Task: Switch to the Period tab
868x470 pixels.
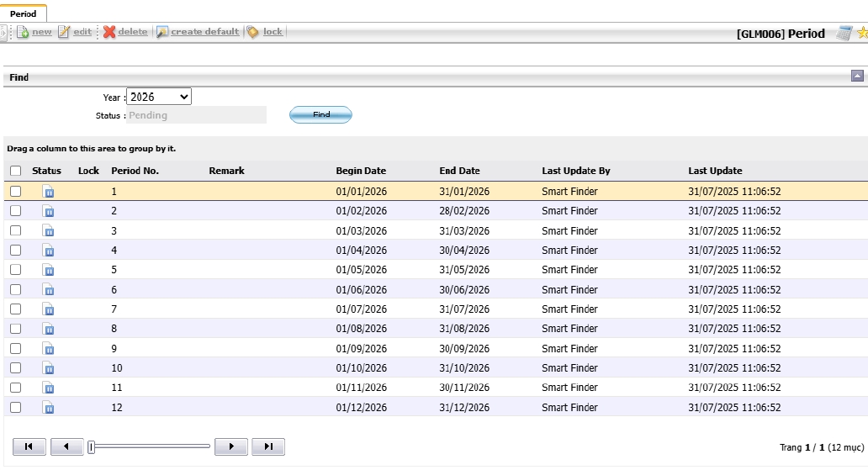Action: pyautogui.click(x=24, y=14)
